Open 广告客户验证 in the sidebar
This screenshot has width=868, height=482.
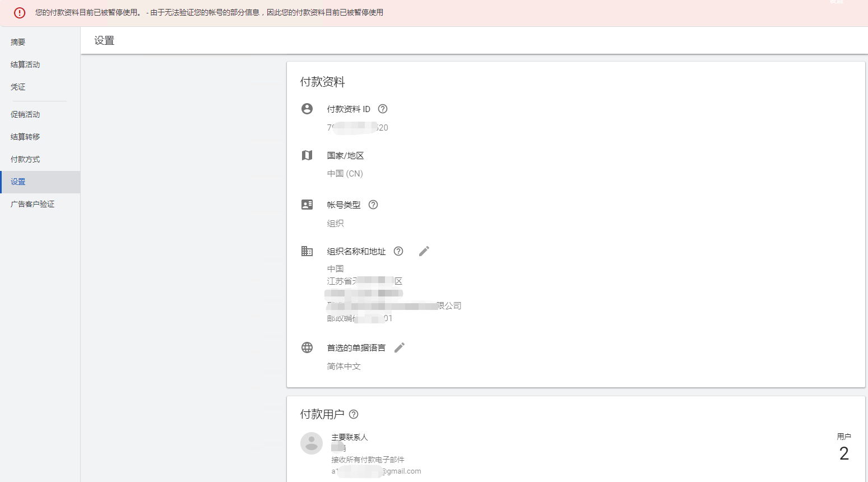tap(40, 204)
